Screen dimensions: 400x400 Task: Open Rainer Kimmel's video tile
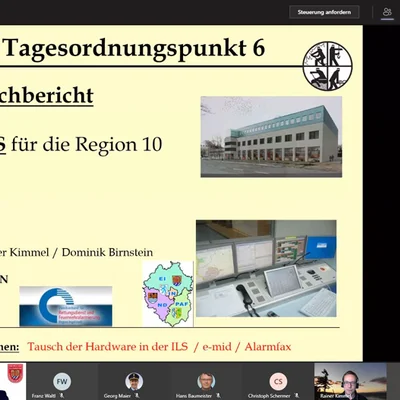click(x=350, y=382)
